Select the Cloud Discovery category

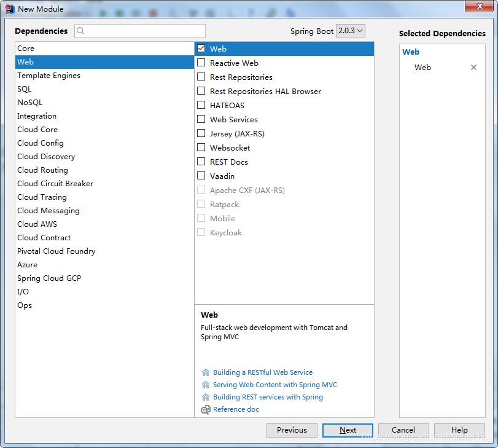[x=104, y=157]
